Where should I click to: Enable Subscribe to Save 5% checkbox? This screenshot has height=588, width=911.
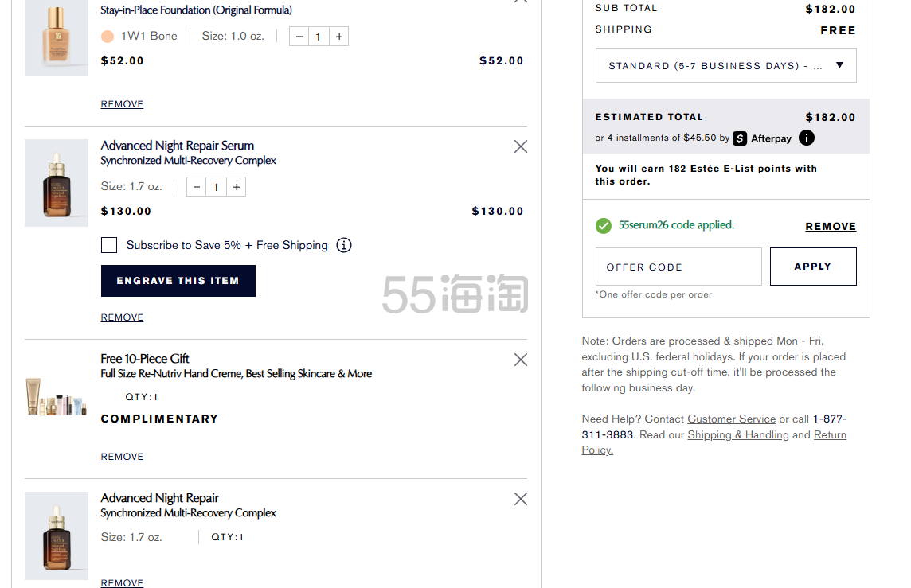[109, 245]
